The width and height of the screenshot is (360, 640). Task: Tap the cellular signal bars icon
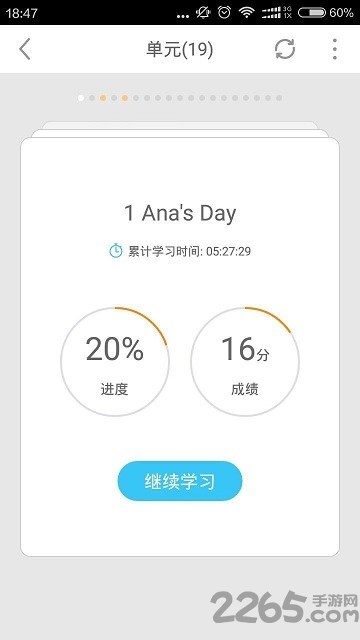coord(276,13)
